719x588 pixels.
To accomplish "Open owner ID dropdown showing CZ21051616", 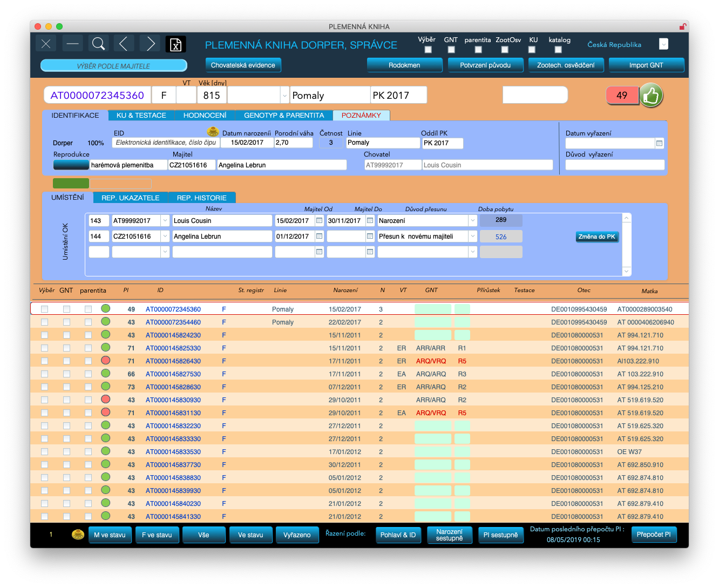I will pyautogui.click(x=165, y=236).
